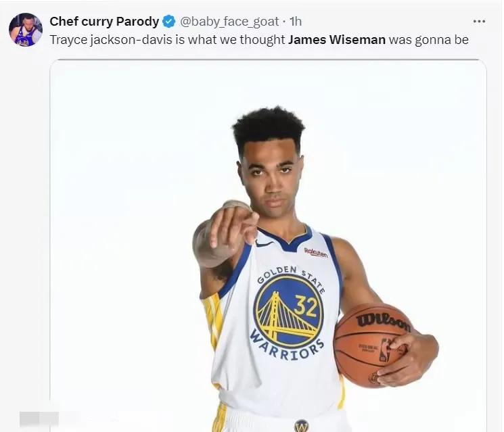Click the number 32 on the jersey
504x432 pixels.
coord(306,306)
